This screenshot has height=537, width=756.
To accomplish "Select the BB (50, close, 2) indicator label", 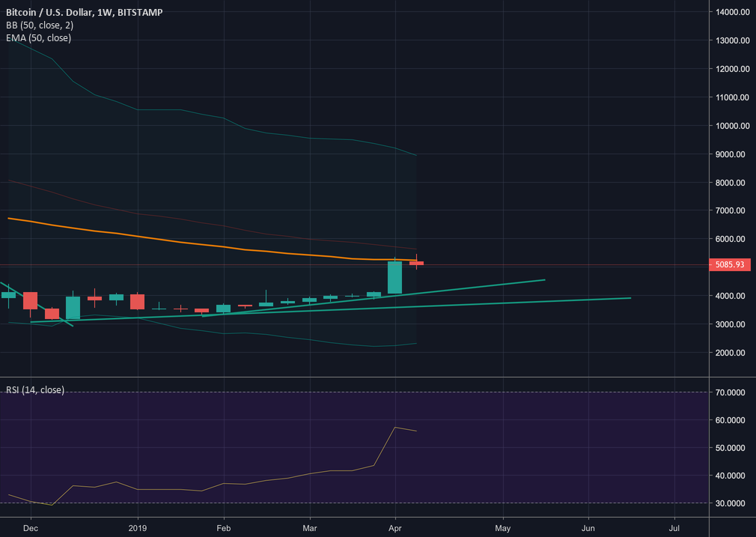I will click(x=39, y=25).
